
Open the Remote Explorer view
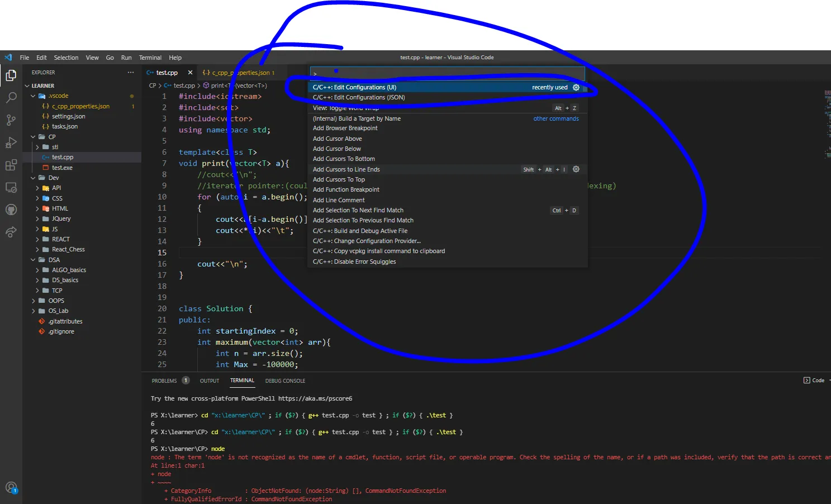click(11, 187)
